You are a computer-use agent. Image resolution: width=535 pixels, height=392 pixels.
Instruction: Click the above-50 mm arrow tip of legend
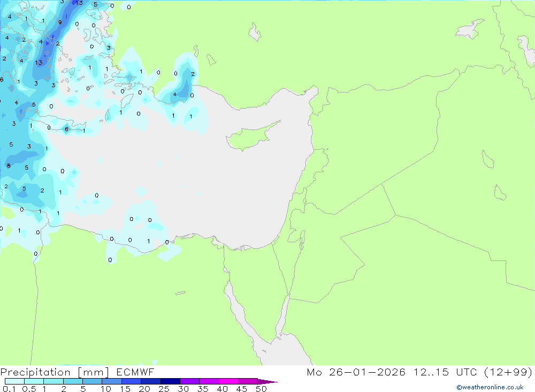[x=268, y=382]
